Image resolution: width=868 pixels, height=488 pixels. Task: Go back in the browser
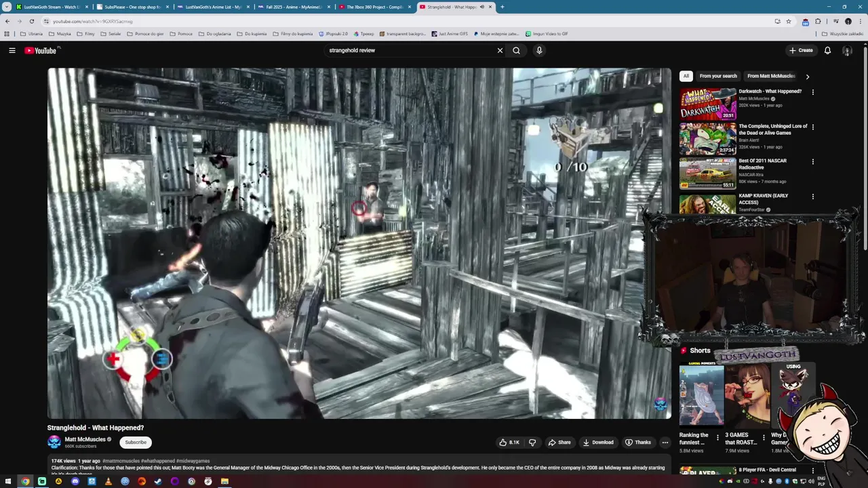click(x=7, y=21)
